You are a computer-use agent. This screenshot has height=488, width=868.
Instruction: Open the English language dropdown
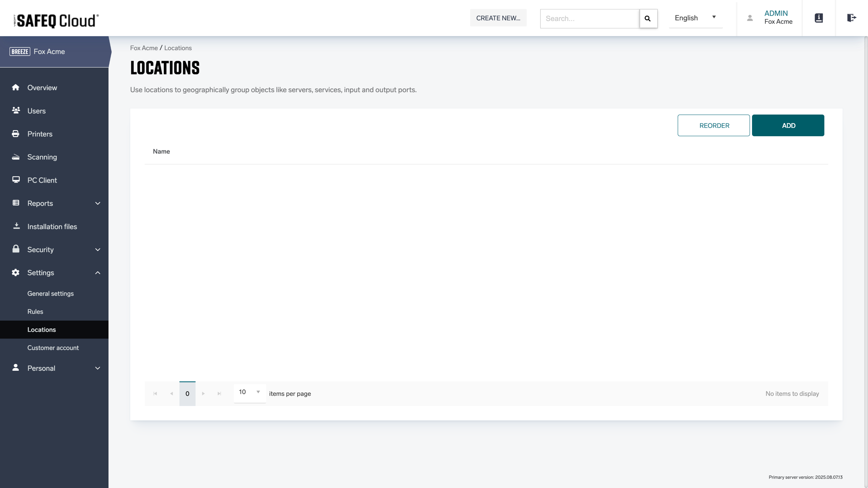point(695,18)
